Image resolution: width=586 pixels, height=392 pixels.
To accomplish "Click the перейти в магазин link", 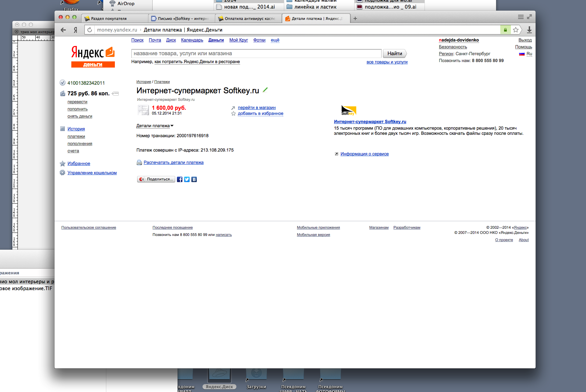I will [257, 108].
